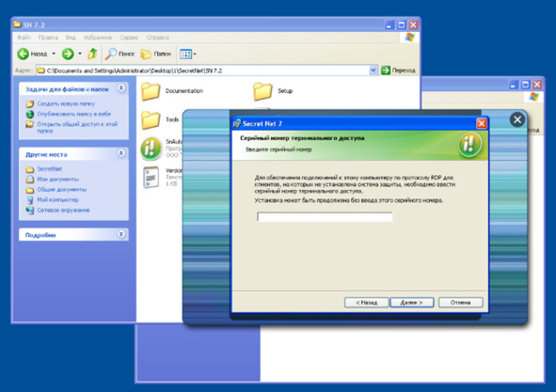556x392 pixels.
Task: Open the View (Вид) menu
Action: tap(71, 38)
